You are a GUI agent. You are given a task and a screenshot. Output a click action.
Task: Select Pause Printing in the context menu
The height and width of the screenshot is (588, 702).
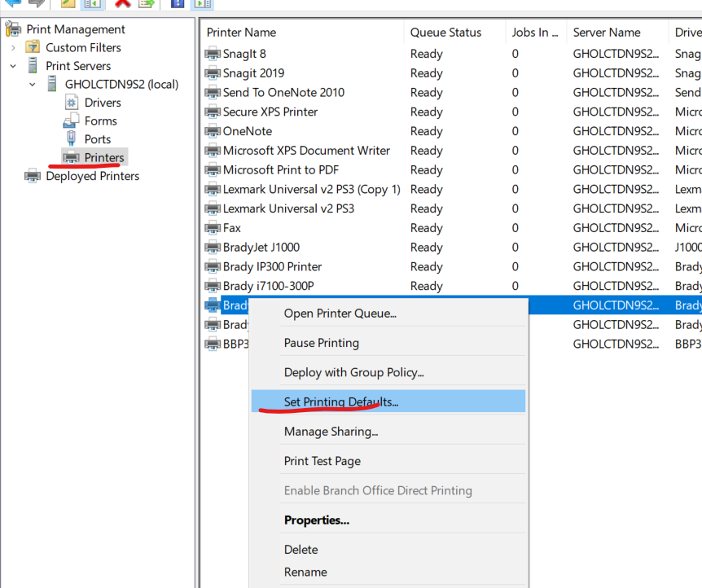point(321,343)
